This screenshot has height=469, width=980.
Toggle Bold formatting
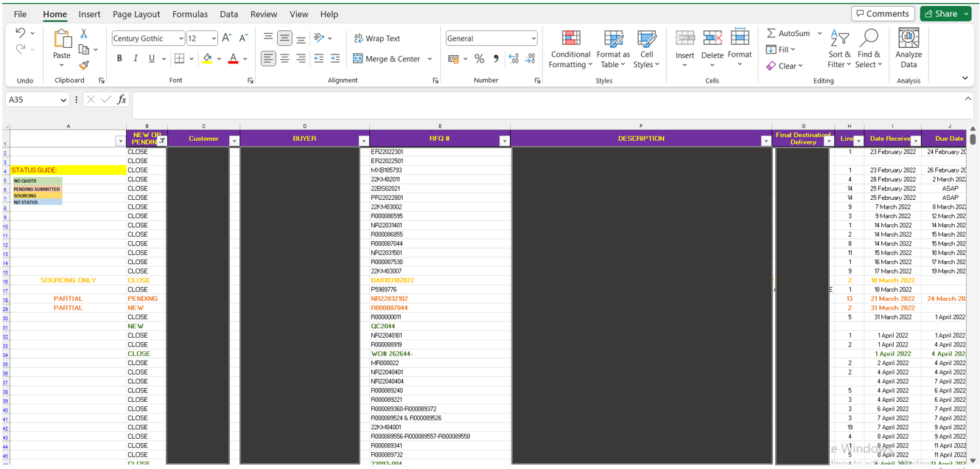tap(119, 58)
